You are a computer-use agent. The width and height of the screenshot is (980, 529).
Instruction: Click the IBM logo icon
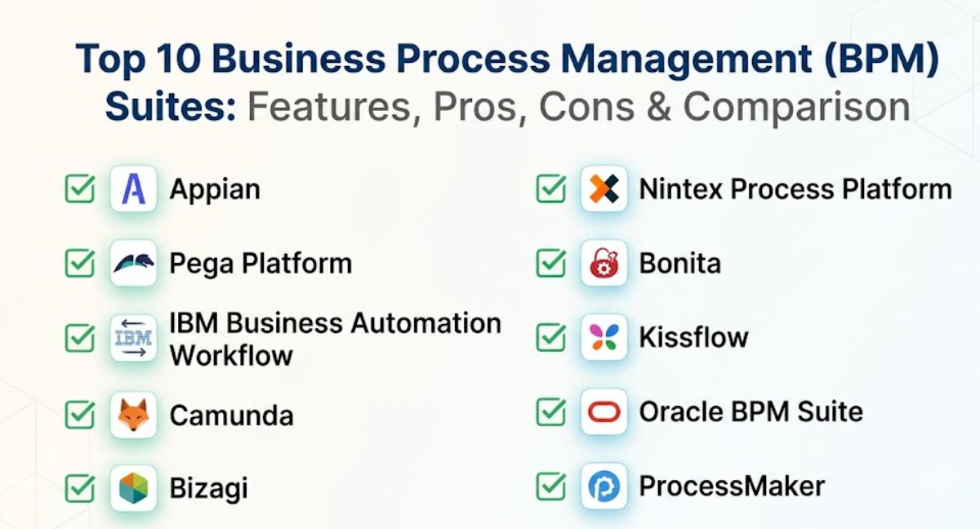point(133,338)
